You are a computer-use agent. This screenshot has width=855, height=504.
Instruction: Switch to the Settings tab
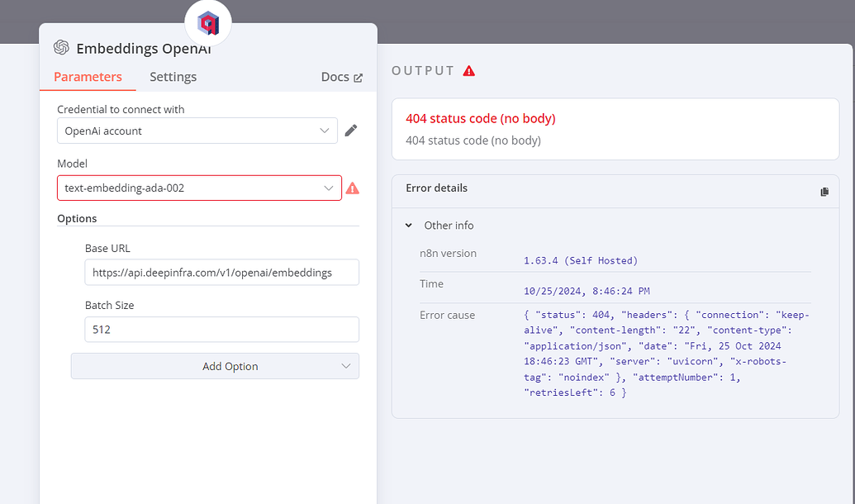[173, 76]
